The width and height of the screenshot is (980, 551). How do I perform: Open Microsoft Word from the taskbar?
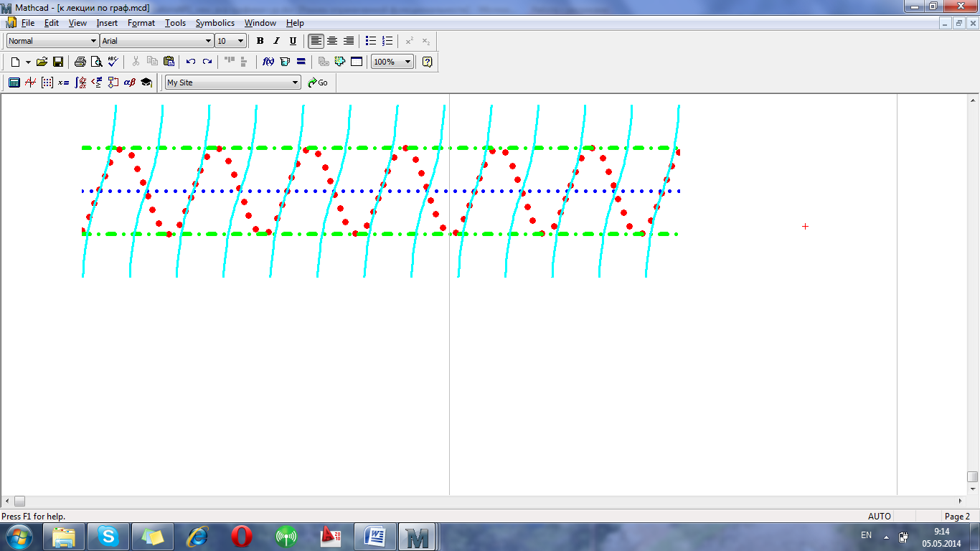(x=375, y=536)
